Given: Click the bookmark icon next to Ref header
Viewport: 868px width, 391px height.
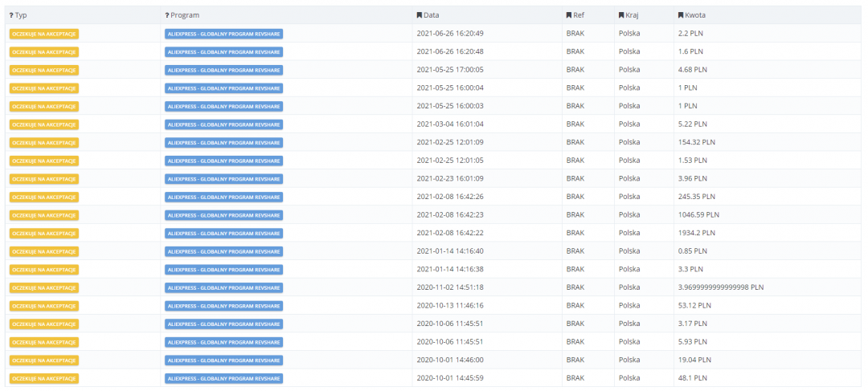Looking at the screenshot, I should 568,15.
